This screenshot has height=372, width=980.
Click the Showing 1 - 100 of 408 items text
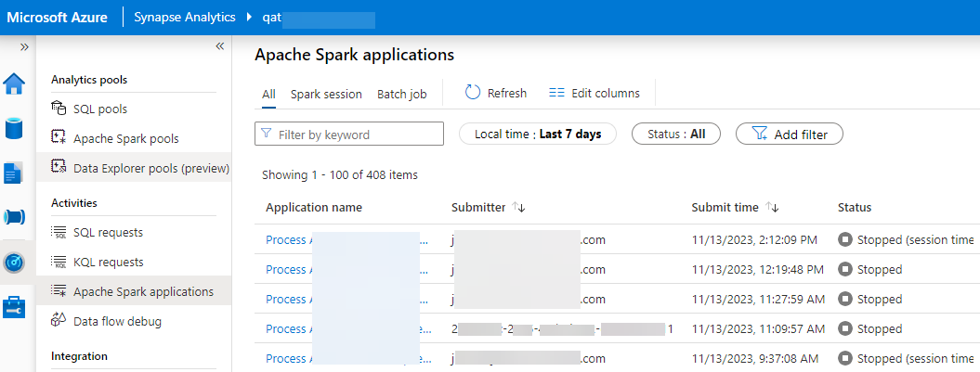pyautogui.click(x=340, y=174)
